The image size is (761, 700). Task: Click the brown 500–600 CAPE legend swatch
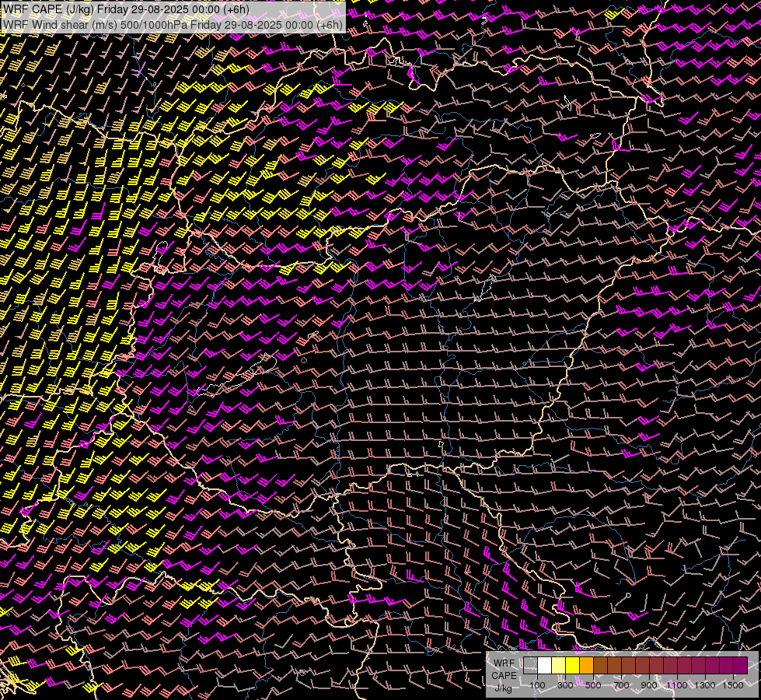pyautogui.click(x=600, y=665)
